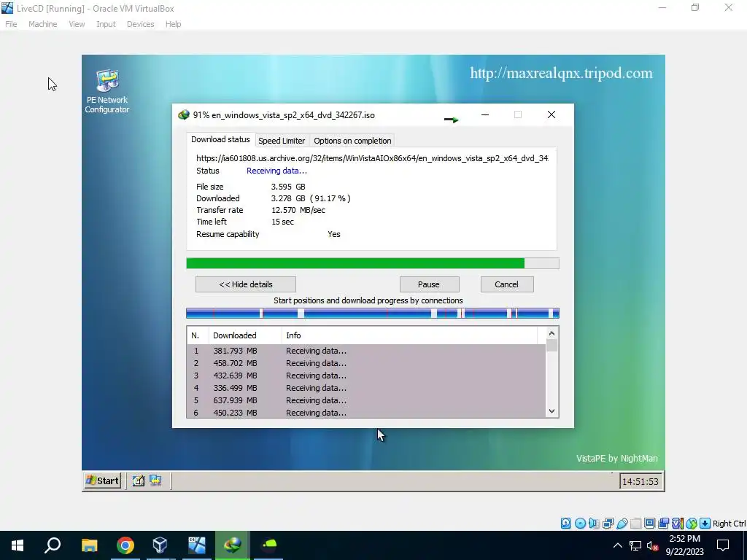Viewport: 747px width, 560px height.
Task: Click the muted volume tray icon
Action: click(652, 545)
